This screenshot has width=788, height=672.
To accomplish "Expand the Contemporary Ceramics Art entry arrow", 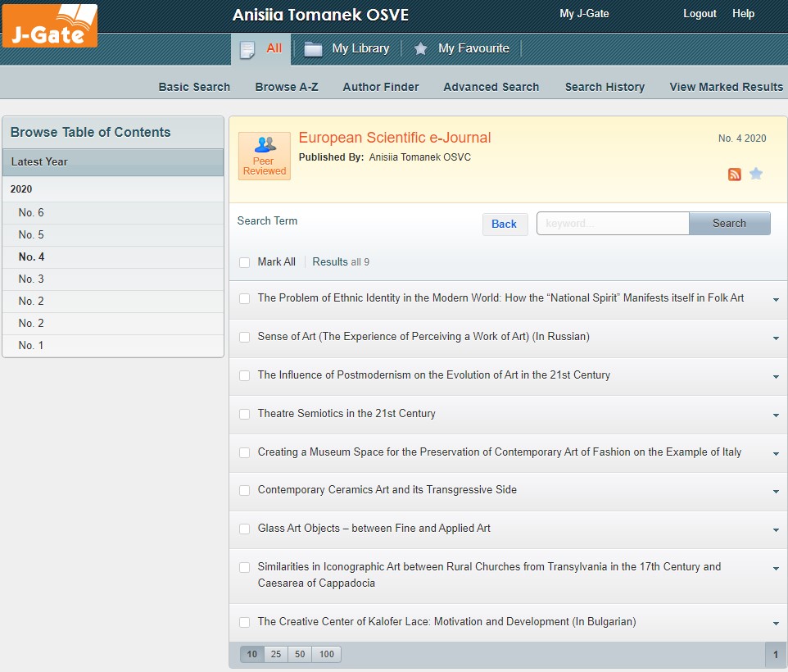I will 776,491.
